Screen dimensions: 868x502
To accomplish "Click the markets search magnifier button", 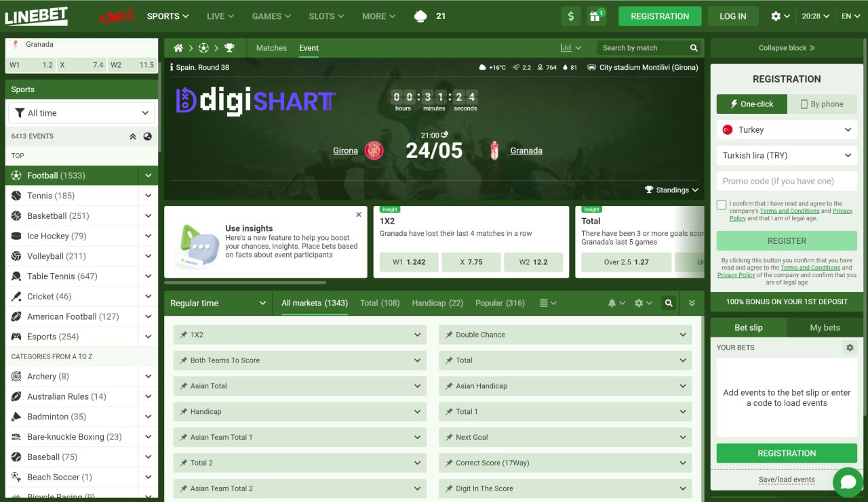I will (669, 304).
